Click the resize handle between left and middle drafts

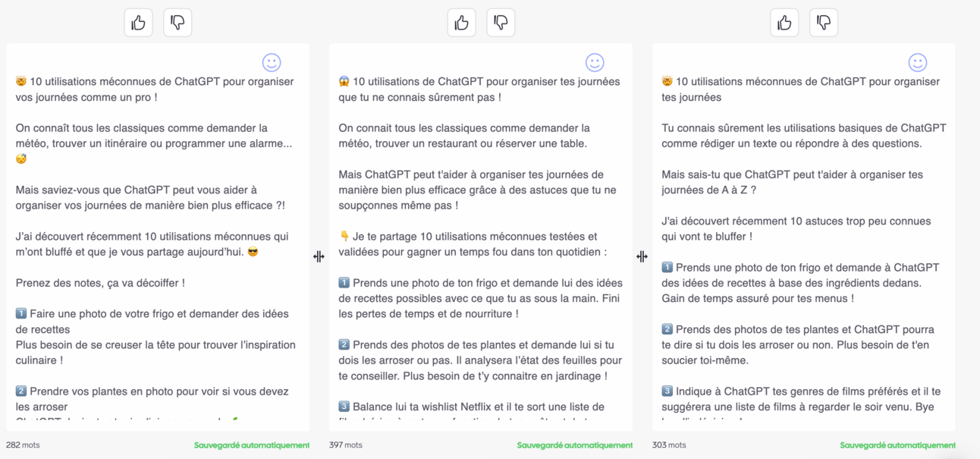pyautogui.click(x=319, y=256)
